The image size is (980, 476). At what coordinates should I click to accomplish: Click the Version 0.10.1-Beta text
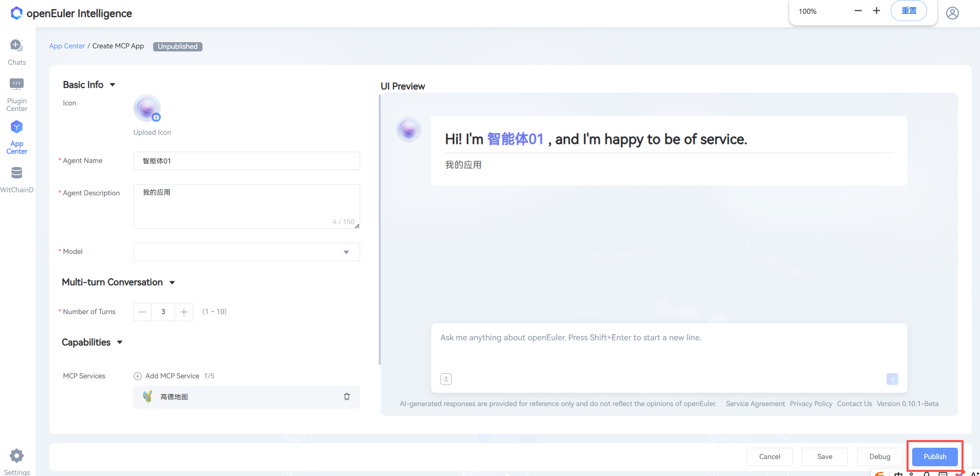(908, 404)
